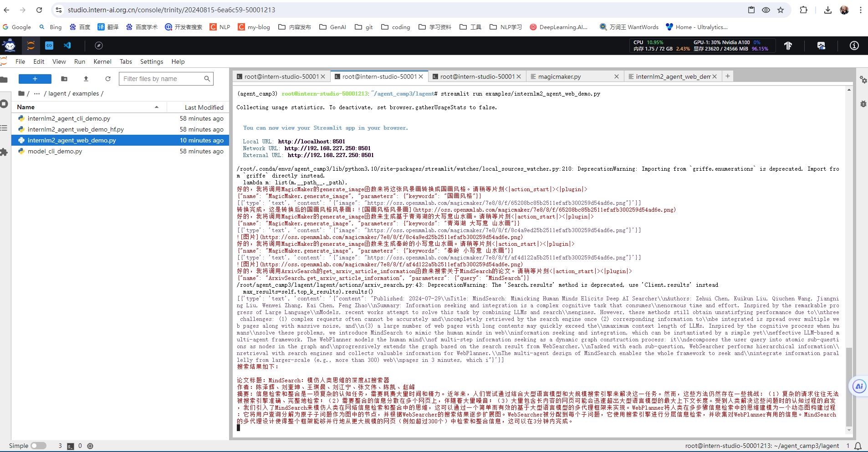Click the terminal vertical scrollbar thumb

(x=849, y=387)
